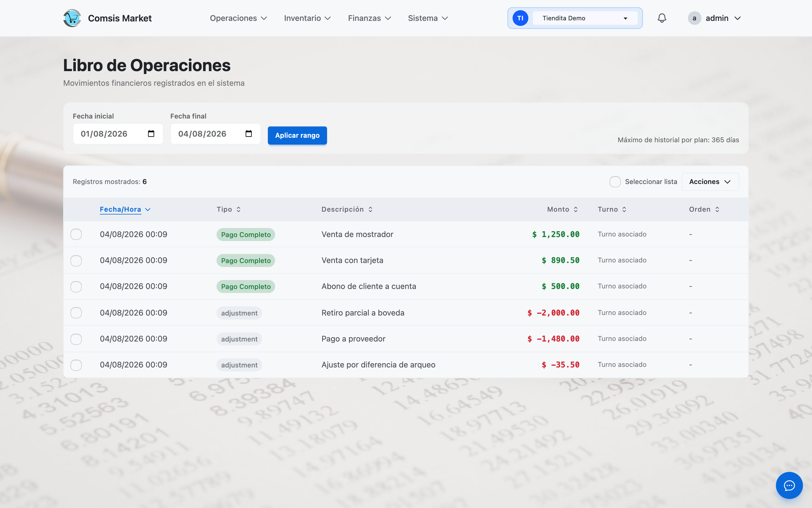The image size is (812, 508).
Task: Open the Tiendita Demo store selector
Action: (585, 18)
